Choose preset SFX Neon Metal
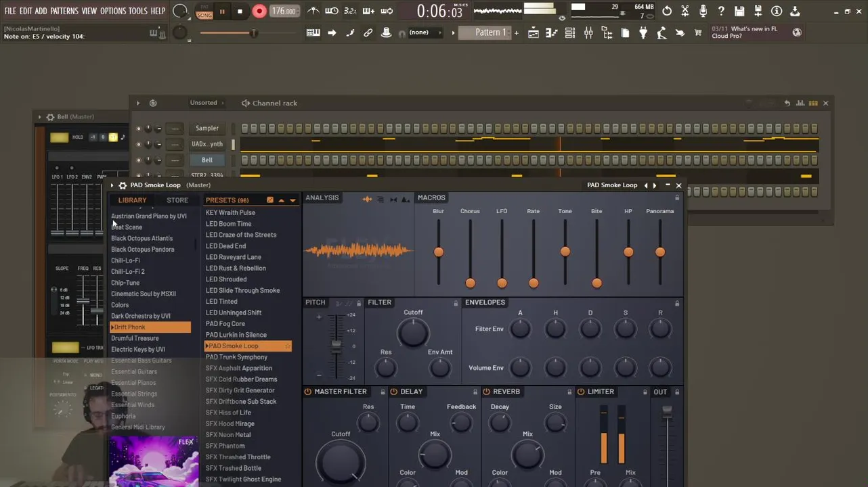 point(228,435)
